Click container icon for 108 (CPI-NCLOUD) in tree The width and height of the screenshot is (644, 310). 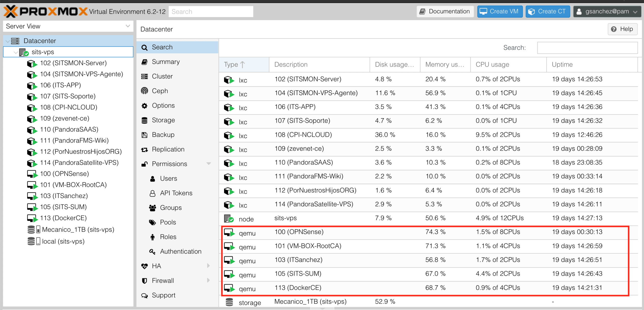tap(32, 107)
